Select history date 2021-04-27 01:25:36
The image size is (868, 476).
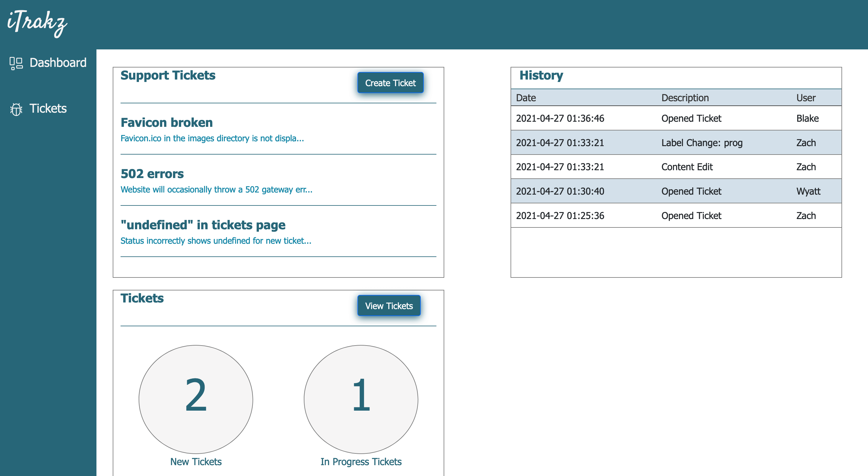[x=560, y=216]
